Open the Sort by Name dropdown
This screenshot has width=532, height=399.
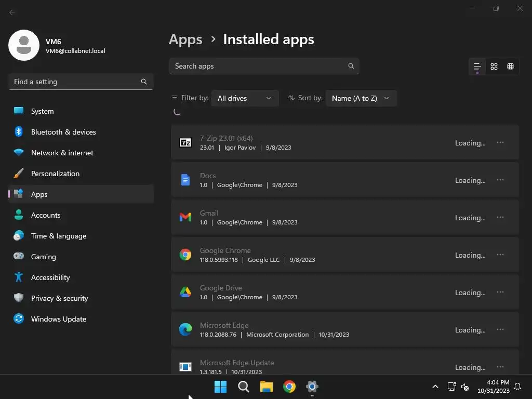coord(361,98)
